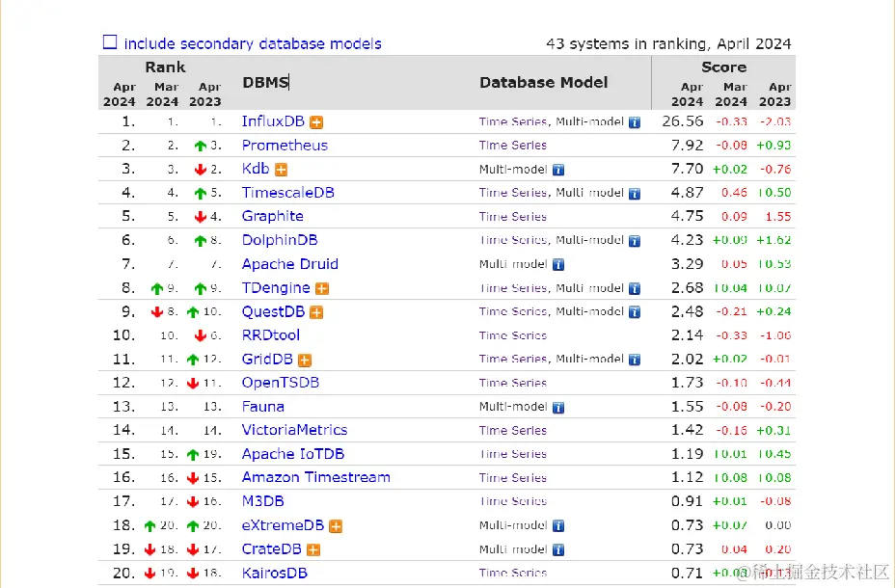The image size is (896, 588).
Task: Select the 26.56 score of InfluxDB
Action: coord(683,121)
